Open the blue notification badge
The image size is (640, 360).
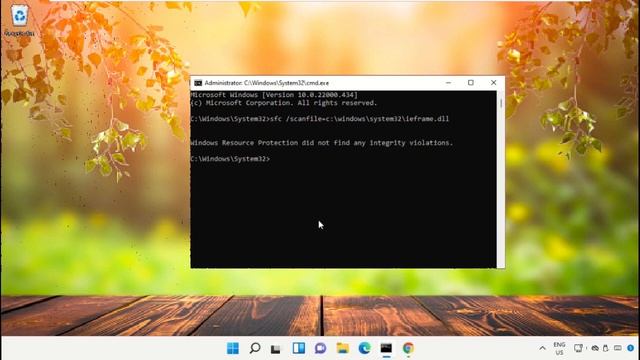point(631,348)
